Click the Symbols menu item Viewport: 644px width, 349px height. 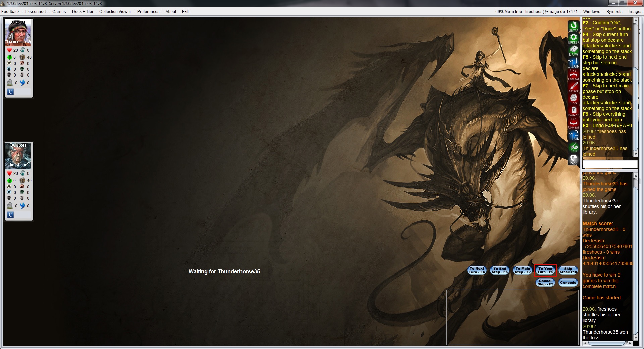[614, 11]
